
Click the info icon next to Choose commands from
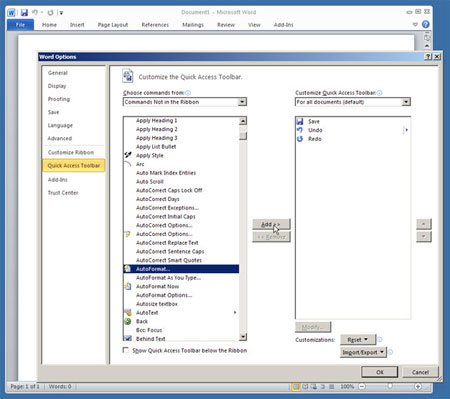tap(188, 93)
